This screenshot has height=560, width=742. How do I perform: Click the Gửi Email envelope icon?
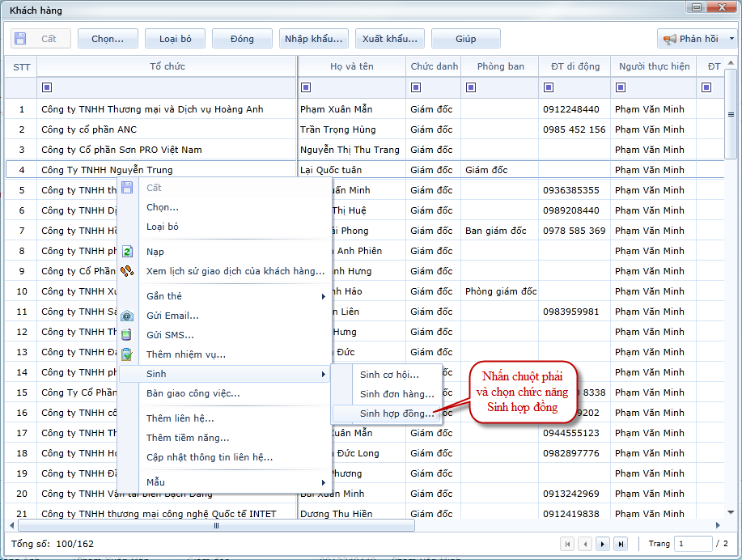pyautogui.click(x=127, y=316)
